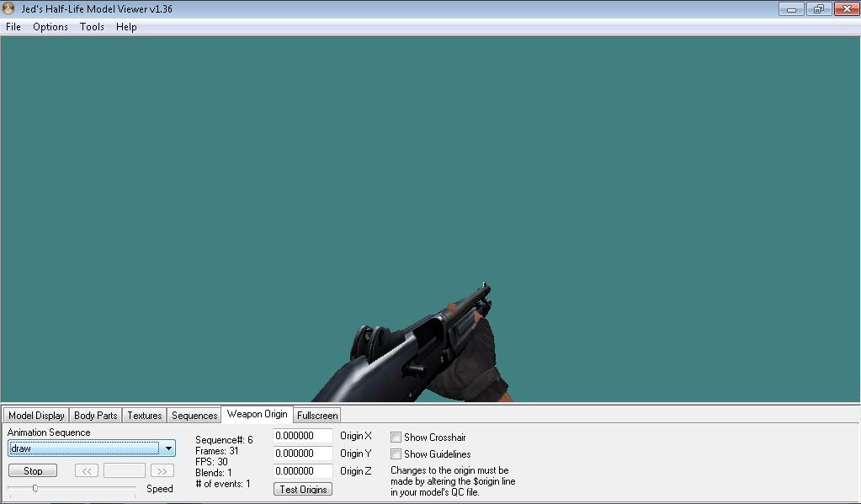Click the model viewer title bar icon
861x504 pixels.
pyautogui.click(x=8, y=8)
